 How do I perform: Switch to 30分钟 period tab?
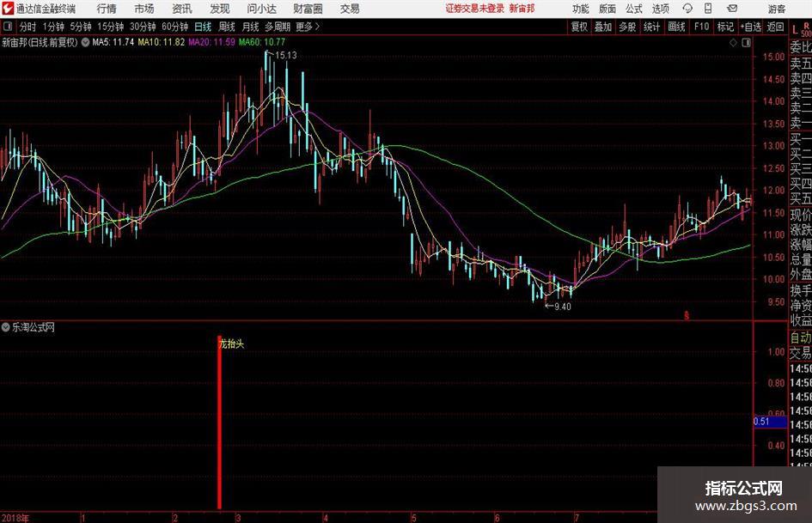pos(143,27)
